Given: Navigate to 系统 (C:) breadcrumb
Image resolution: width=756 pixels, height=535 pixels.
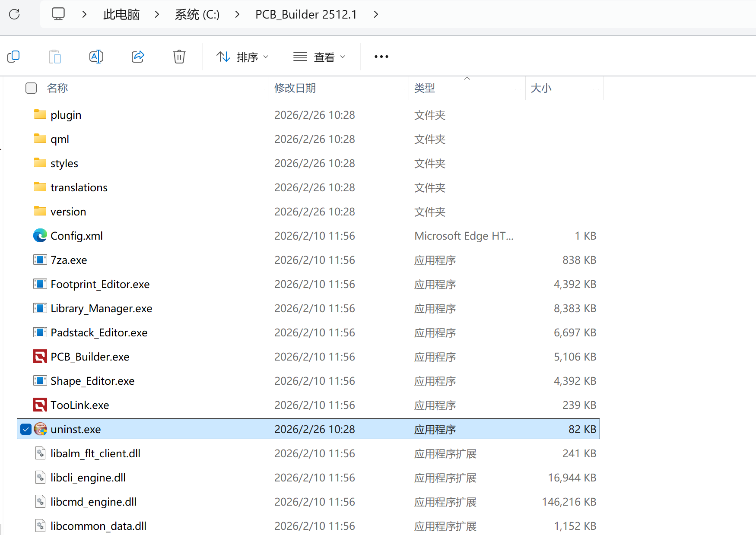Looking at the screenshot, I should pos(197,14).
